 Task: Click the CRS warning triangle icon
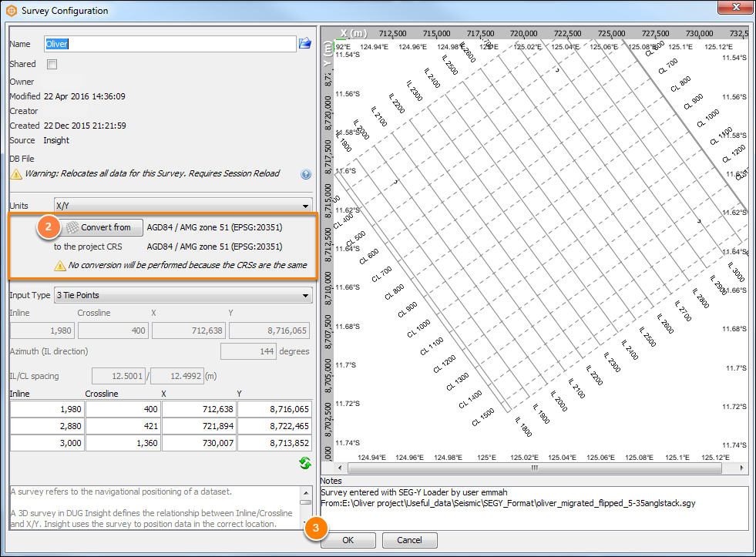pyautogui.click(x=60, y=266)
